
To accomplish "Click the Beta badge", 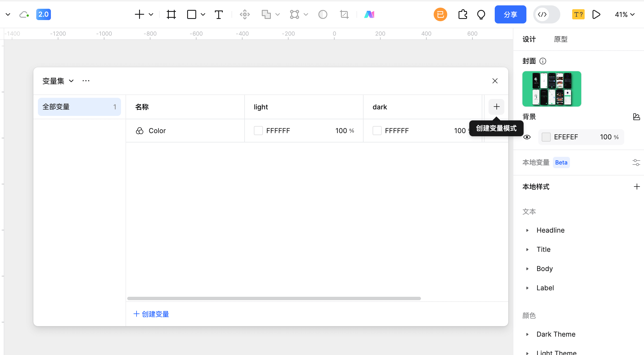I will pyautogui.click(x=561, y=163).
